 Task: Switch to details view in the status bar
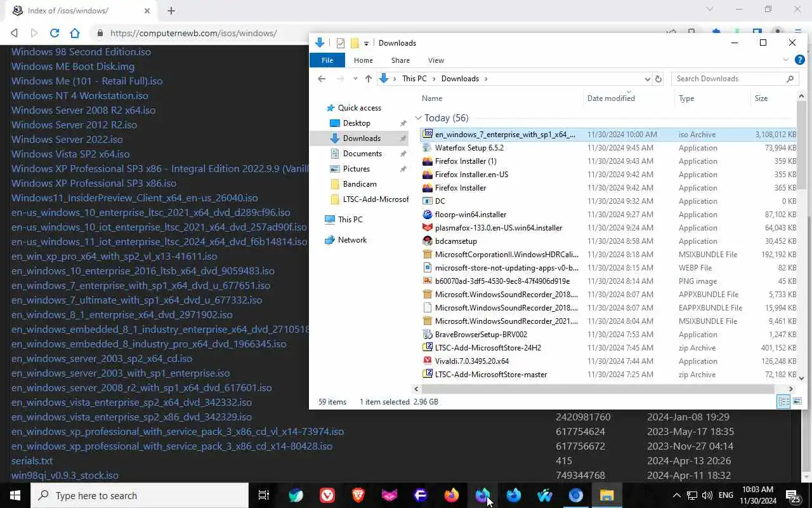pos(783,401)
